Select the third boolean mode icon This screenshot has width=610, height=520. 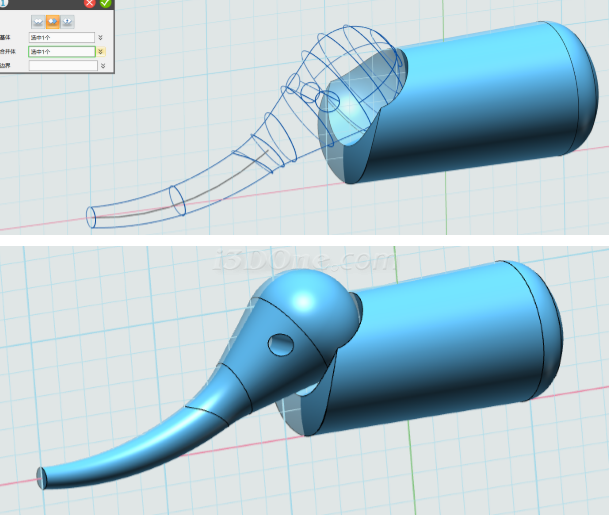coord(67,20)
